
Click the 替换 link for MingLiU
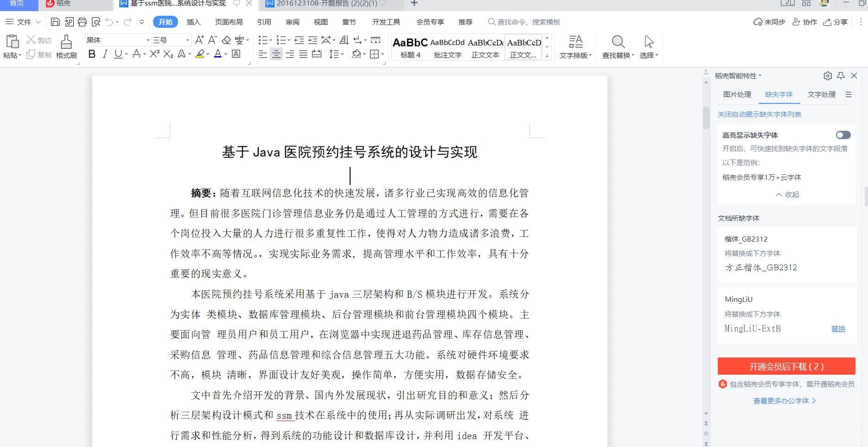[838, 328]
